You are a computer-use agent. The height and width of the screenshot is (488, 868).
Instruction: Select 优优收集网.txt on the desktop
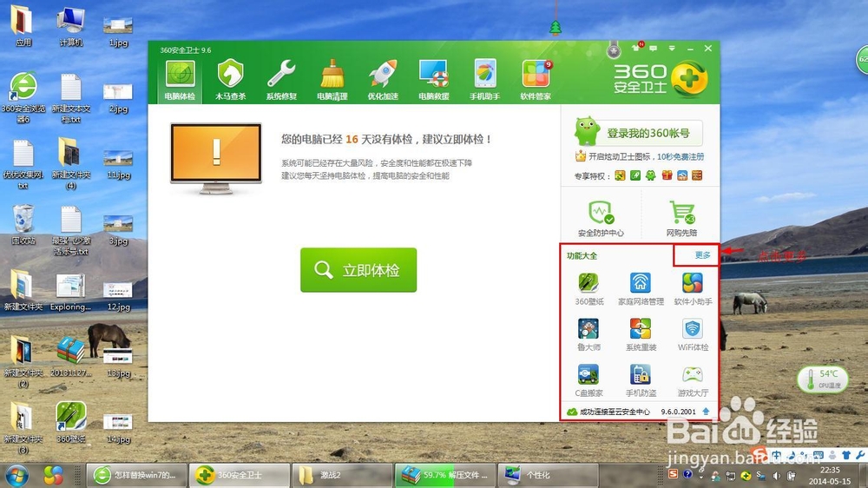click(x=23, y=164)
